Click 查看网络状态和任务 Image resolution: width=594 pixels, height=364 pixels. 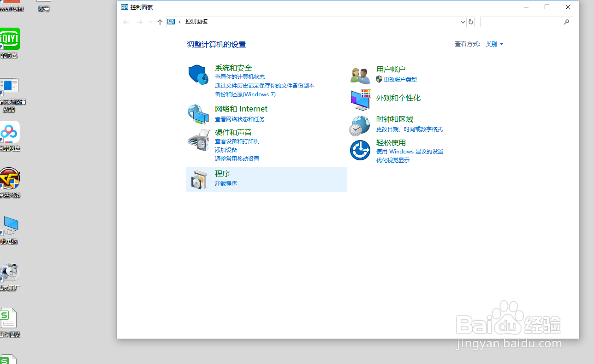coord(239,119)
